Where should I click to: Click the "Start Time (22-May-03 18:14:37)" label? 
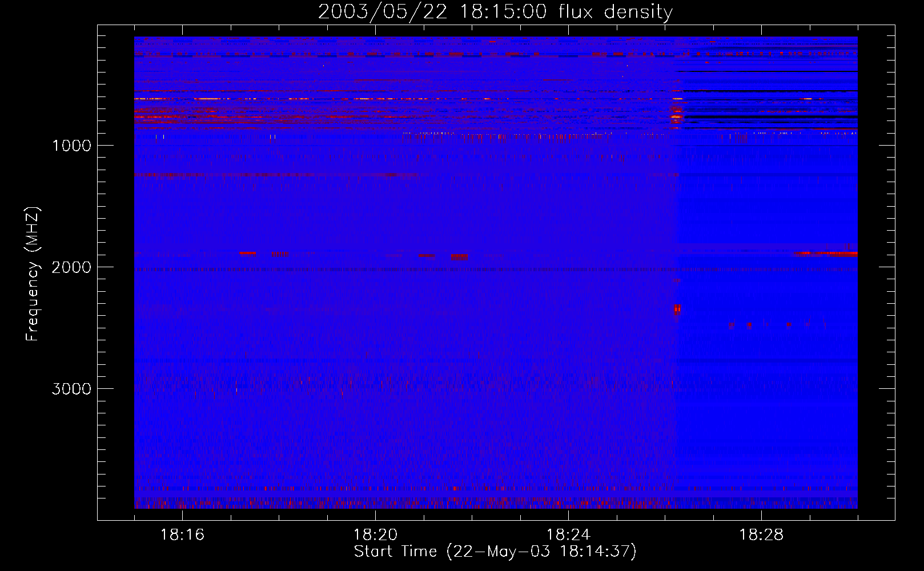[x=495, y=552]
